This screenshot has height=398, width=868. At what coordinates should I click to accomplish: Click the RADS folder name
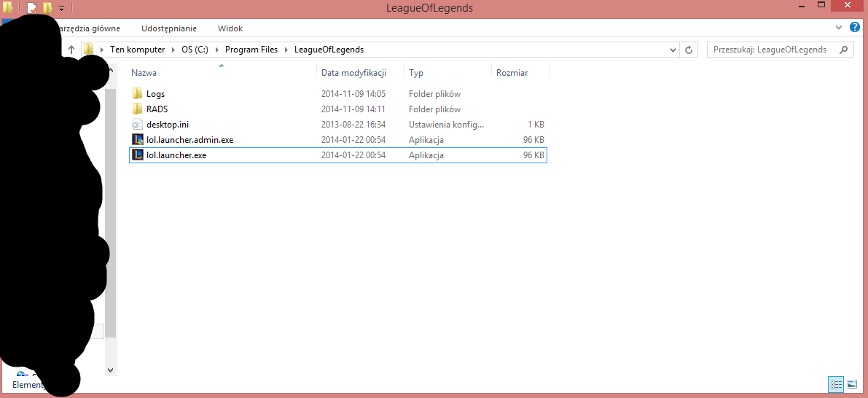[x=157, y=109]
